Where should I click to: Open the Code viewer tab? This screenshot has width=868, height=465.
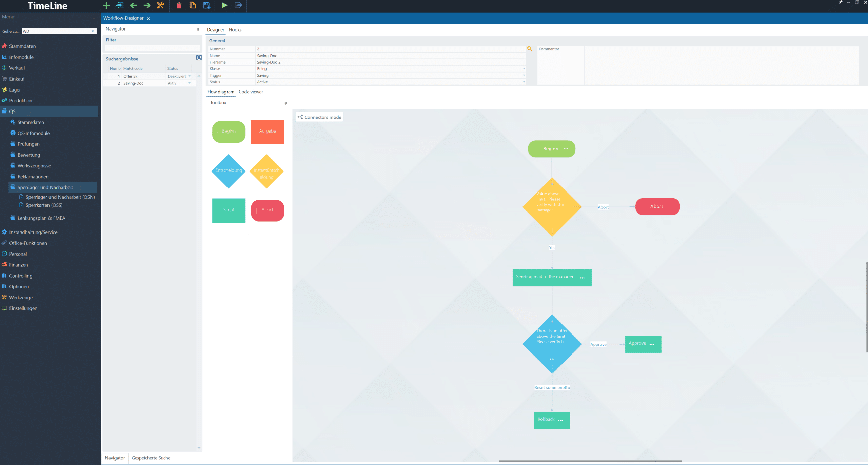251,92
